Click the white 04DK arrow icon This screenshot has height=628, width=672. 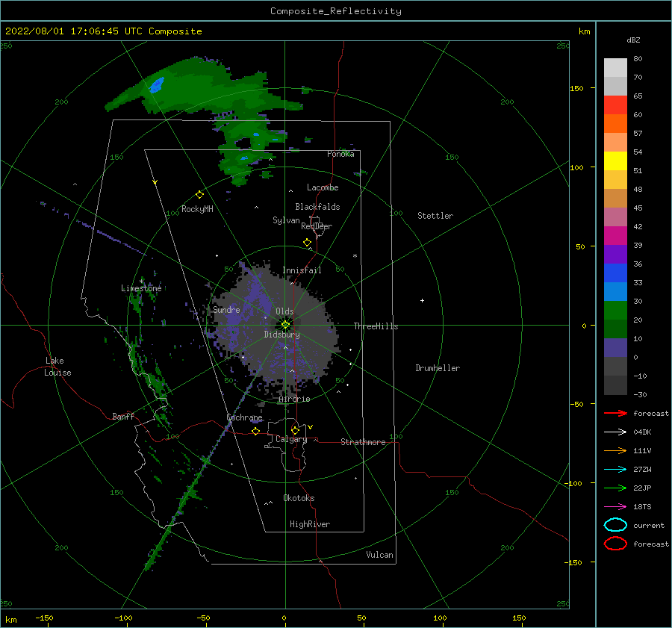coord(615,432)
